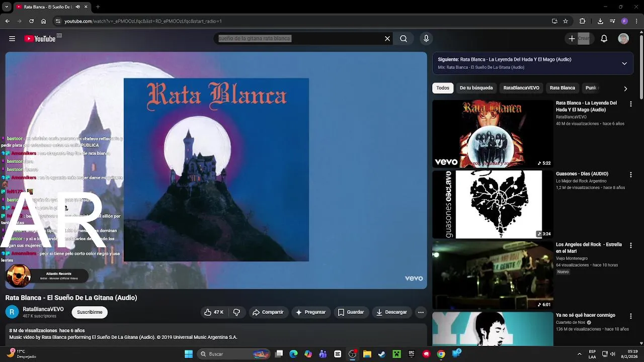
Task: Open the taskbar volume control
Action: coord(613,354)
